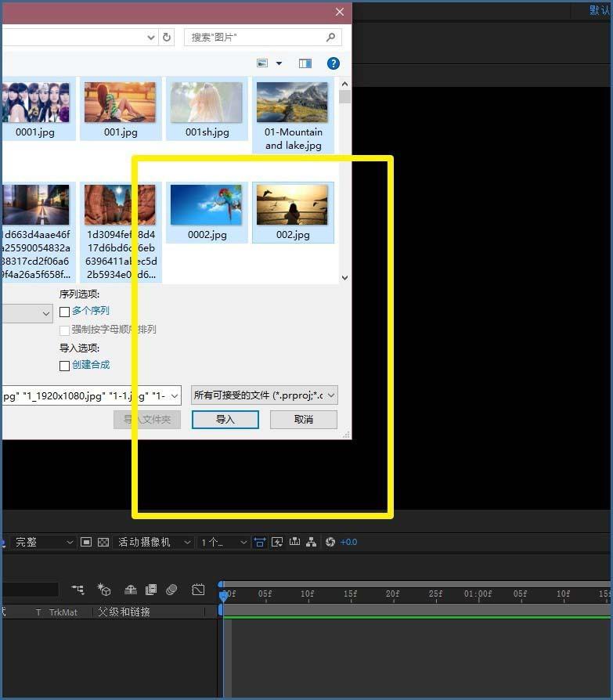
Task: Toggle the frame blending icon in timeline
Action: pos(151,590)
